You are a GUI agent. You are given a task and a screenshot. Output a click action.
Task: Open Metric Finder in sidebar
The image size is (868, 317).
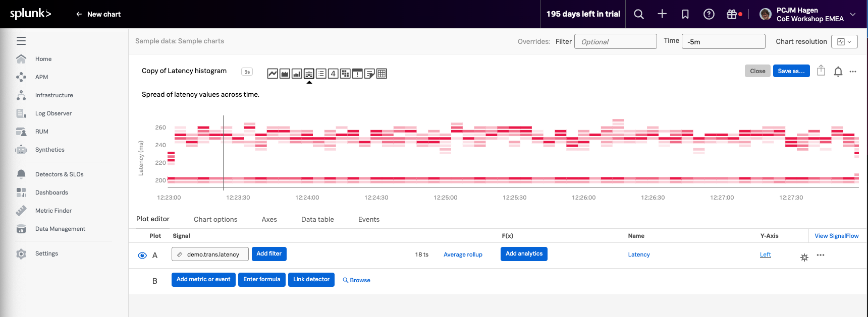click(53, 211)
